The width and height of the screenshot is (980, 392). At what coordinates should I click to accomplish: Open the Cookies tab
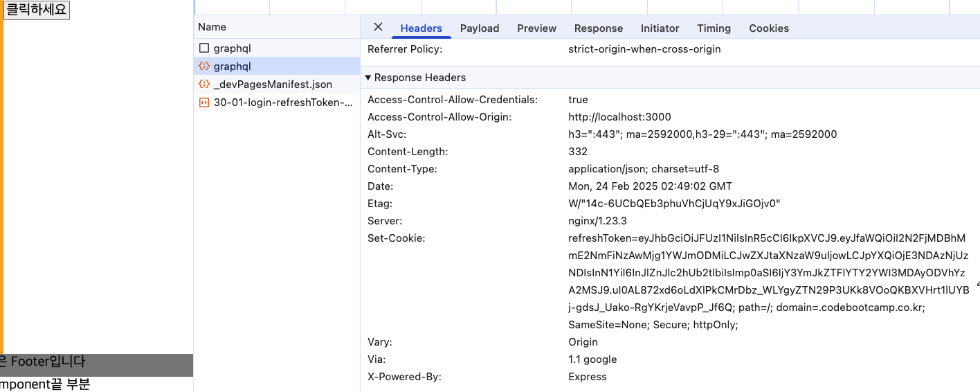click(x=769, y=28)
